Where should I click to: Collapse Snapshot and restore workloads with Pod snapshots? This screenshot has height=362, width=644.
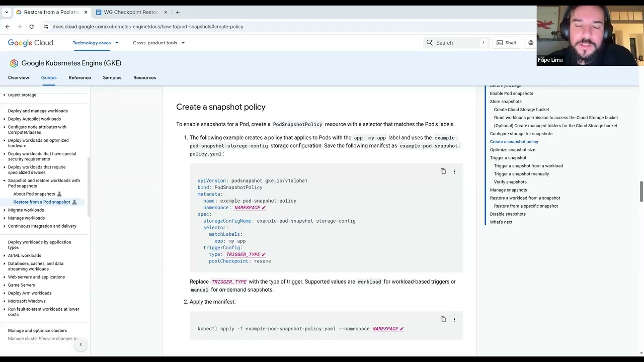click(5, 180)
